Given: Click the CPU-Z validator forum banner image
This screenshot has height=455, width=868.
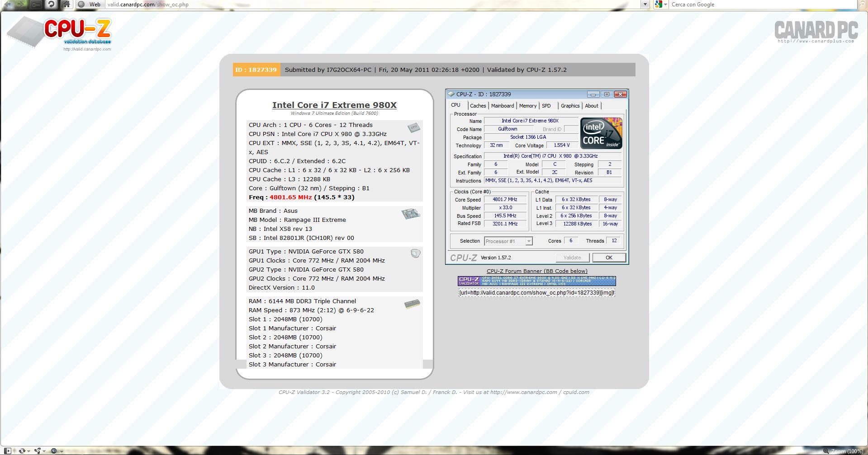Looking at the screenshot, I should 536,281.
